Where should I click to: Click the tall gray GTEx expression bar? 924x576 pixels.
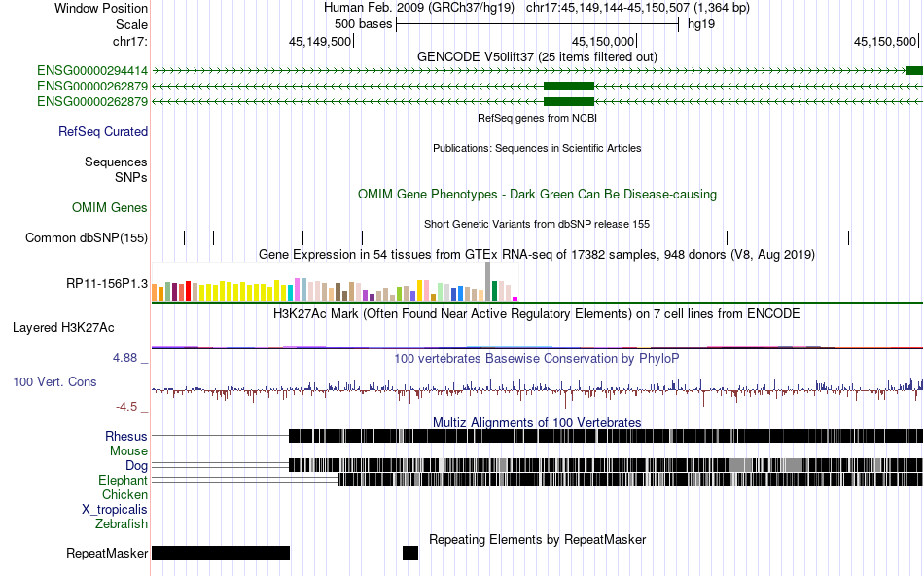point(488,282)
